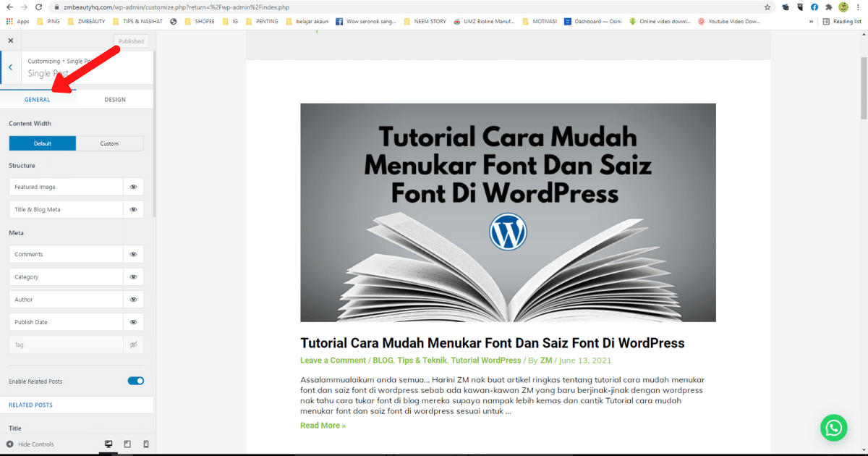This screenshot has width=868, height=456.
Task: Open the PENTING bookmark folder
Action: tap(263, 21)
